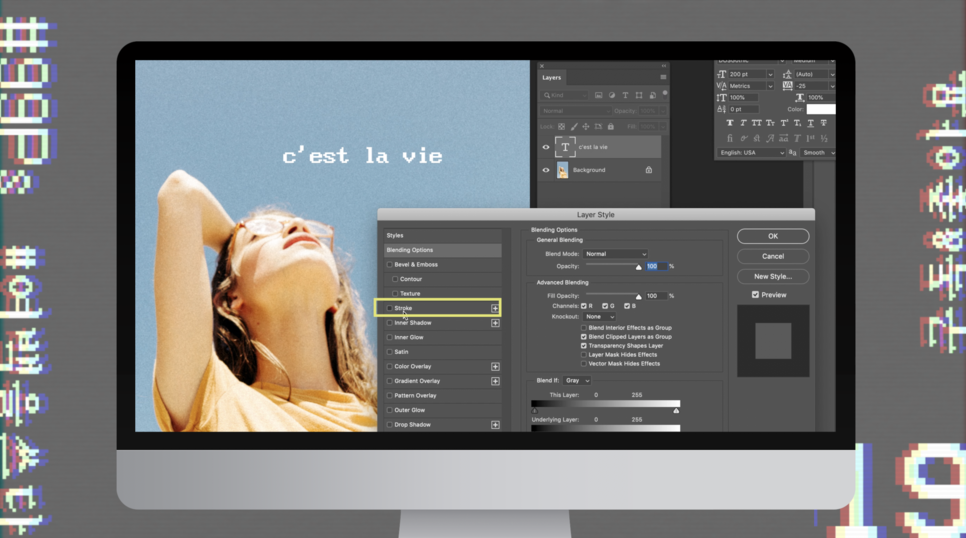This screenshot has width=966, height=538.
Task: Click Lock all padlock icon in Layers
Action: (611, 126)
